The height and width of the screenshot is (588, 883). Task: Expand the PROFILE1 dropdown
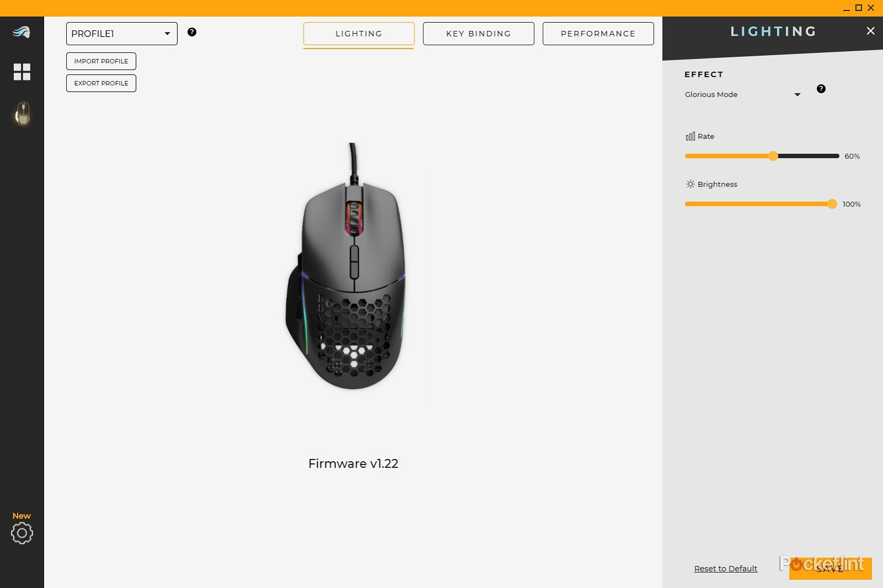point(122,34)
